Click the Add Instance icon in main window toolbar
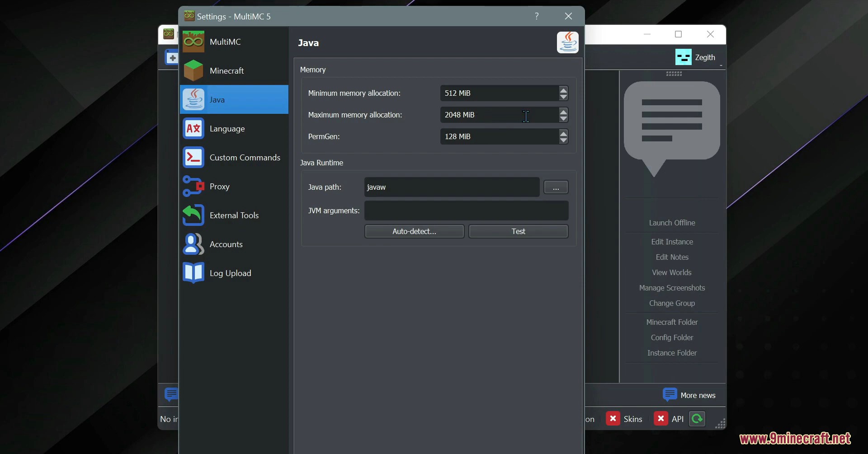This screenshot has height=454, width=868. click(172, 58)
